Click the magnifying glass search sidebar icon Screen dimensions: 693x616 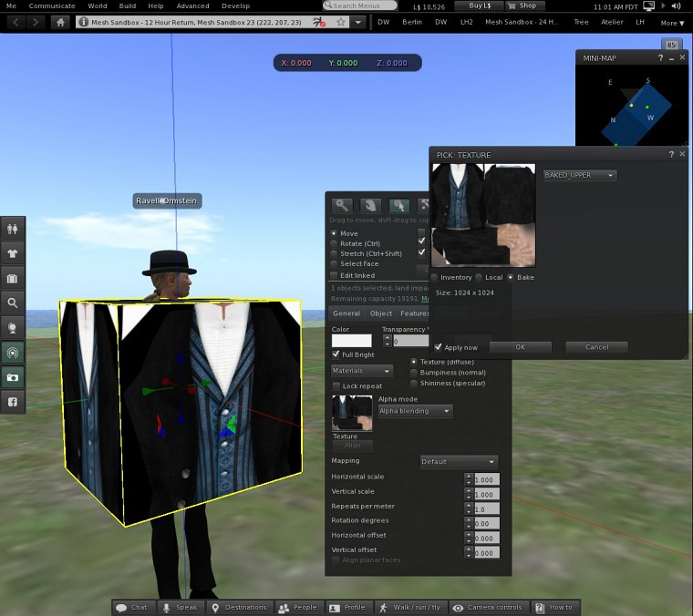[13, 303]
